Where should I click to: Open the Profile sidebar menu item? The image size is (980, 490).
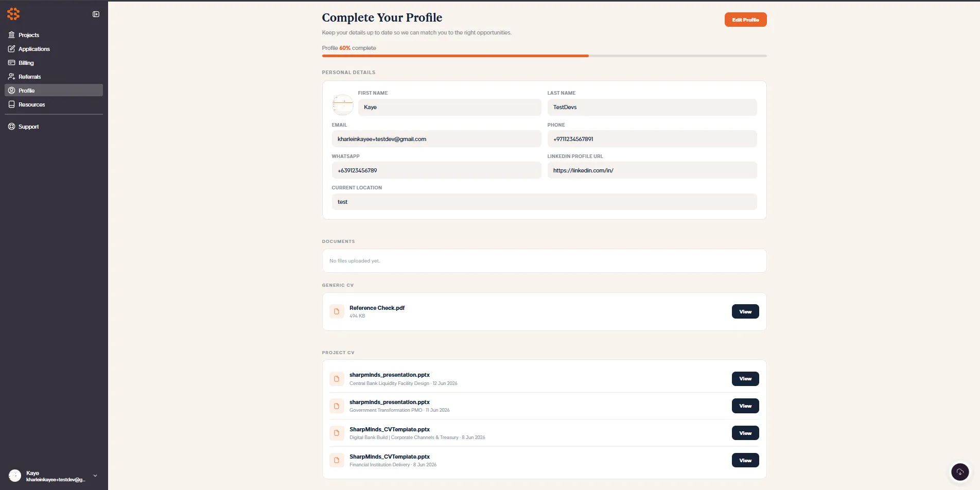[54, 90]
